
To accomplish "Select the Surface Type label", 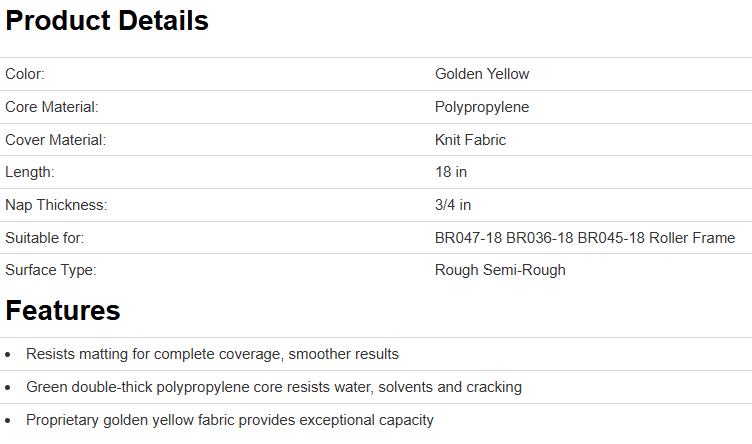I will click(50, 270).
